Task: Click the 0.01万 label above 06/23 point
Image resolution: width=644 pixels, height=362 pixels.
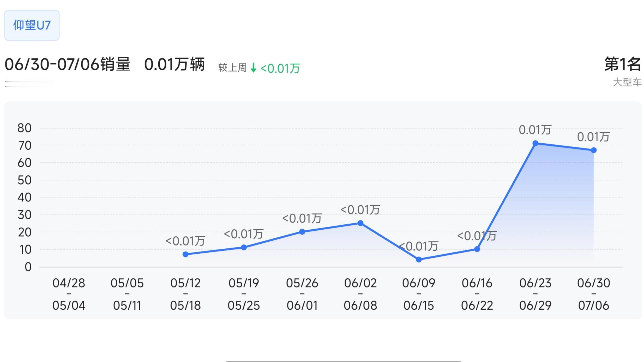Action: pyautogui.click(x=535, y=130)
